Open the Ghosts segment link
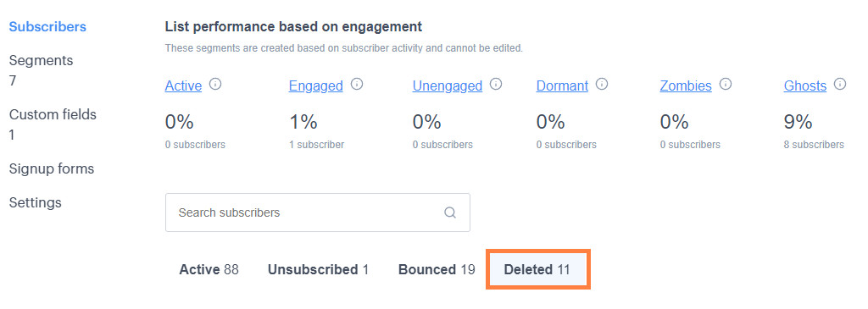Image resolution: width=868 pixels, height=309 pixels. (x=805, y=86)
